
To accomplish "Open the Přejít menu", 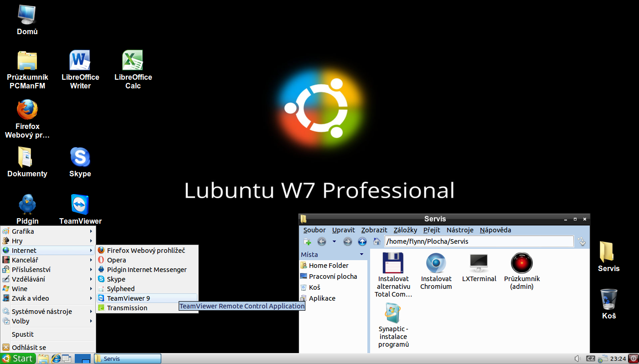I will click(432, 230).
